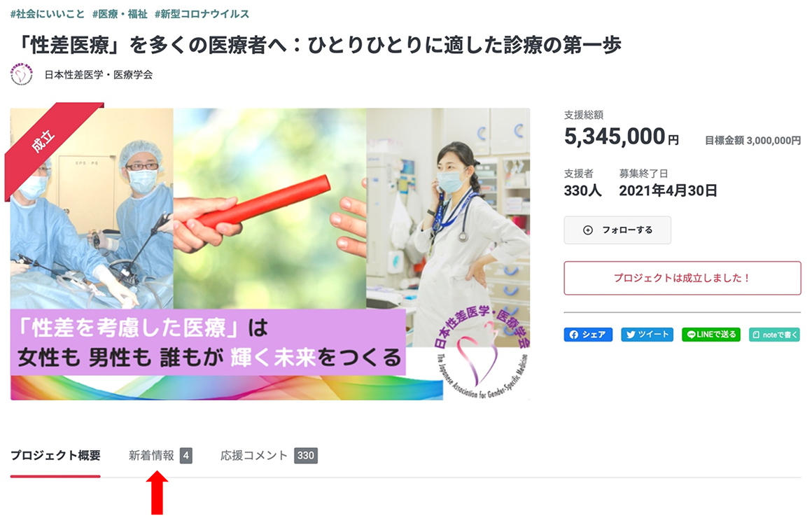812x518 pixels.
Task: Click the organization's round logo avatar
Action: pyautogui.click(x=21, y=75)
